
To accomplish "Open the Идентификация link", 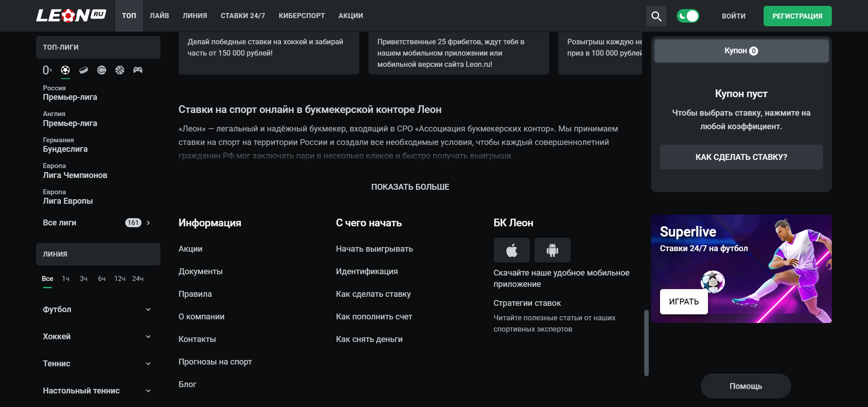I will click(367, 271).
